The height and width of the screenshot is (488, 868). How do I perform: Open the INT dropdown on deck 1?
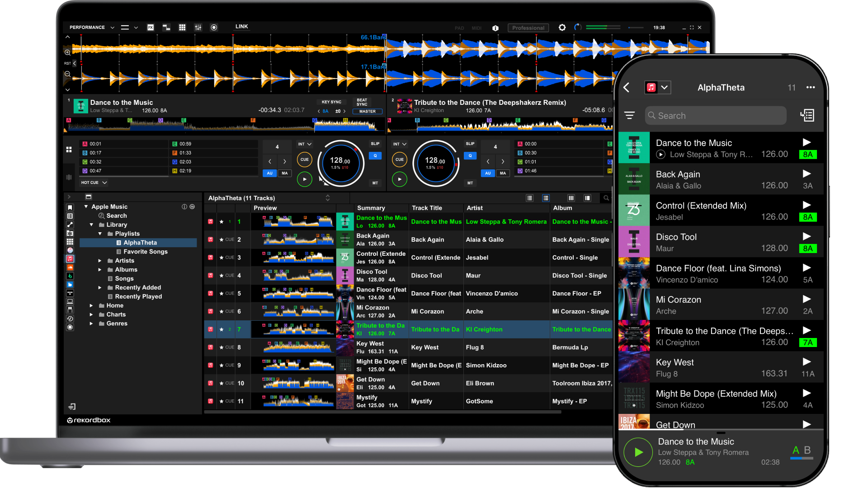(305, 144)
